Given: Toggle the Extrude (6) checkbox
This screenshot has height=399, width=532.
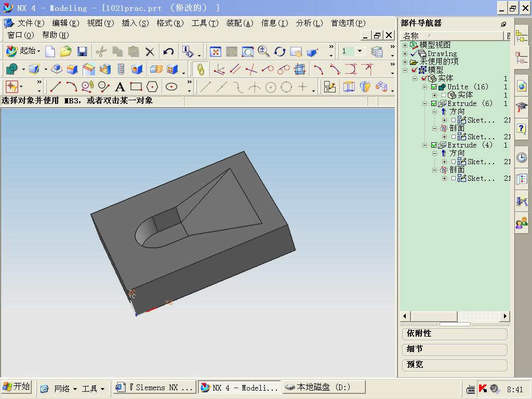Looking at the screenshot, I should click(x=434, y=103).
